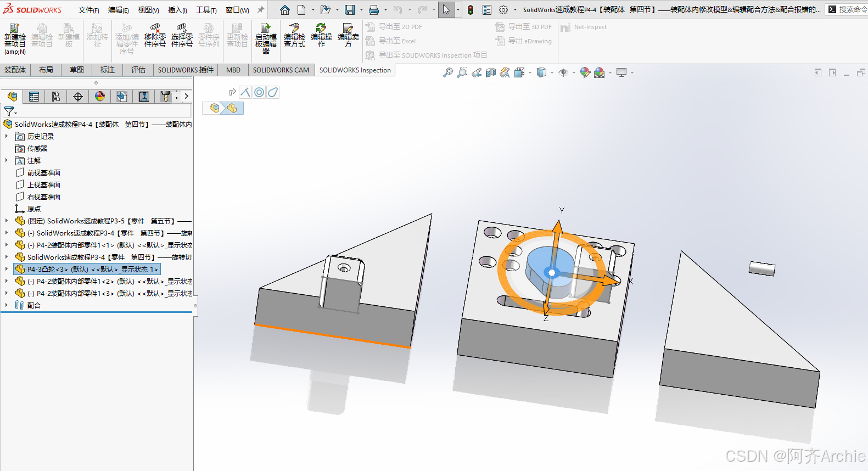
Task: Open the 视图(V) menu
Action: pos(148,10)
